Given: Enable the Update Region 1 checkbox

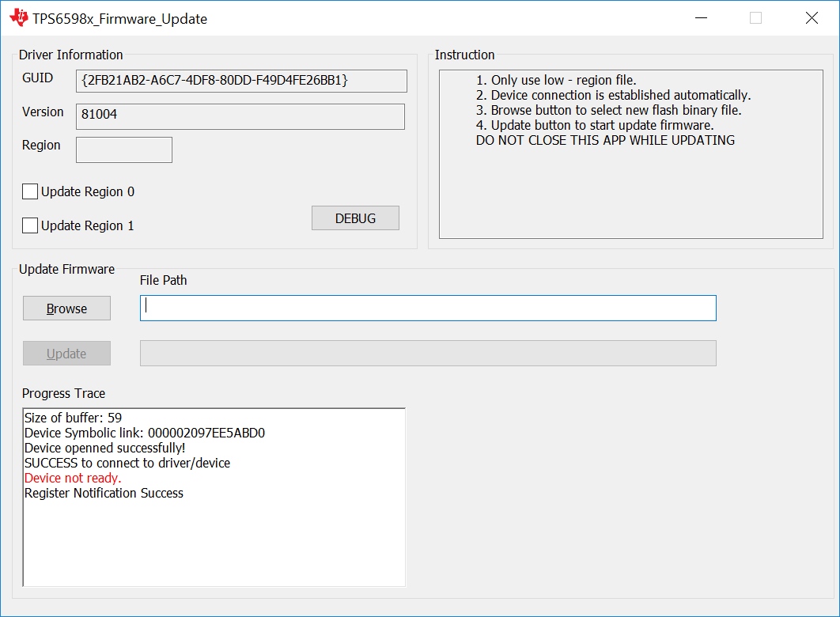Looking at the screenshot, I should tap(30, 225).
